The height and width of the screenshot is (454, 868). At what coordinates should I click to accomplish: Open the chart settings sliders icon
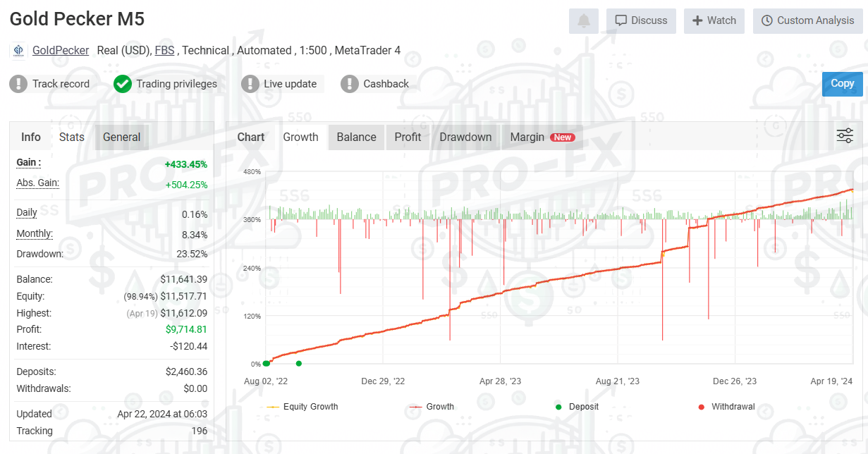point(845,136)
